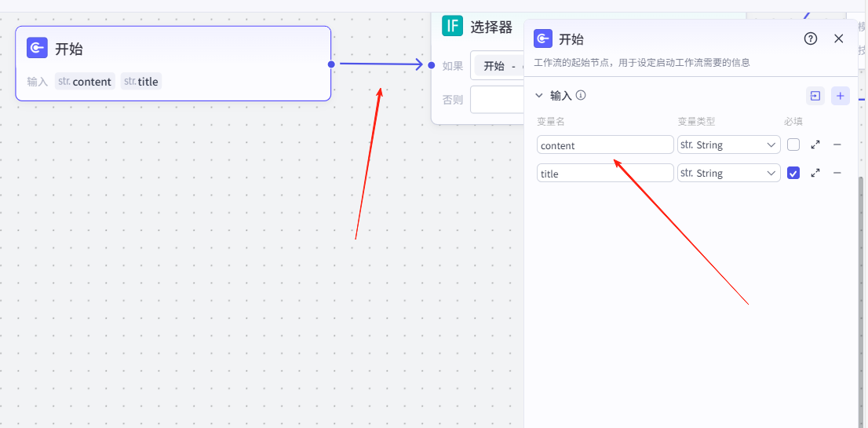The height and width of the screenshot is (428, 868).
Task: Click the content variable name field
Action: (605, 145)
